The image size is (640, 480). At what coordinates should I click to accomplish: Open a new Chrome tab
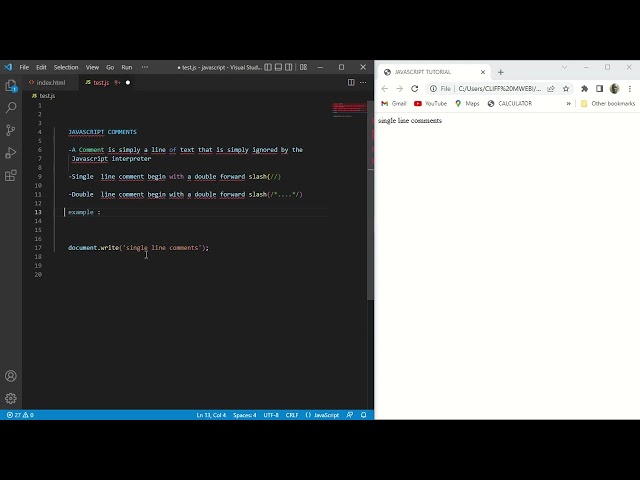pyautogui.click(x=501, y=72)
